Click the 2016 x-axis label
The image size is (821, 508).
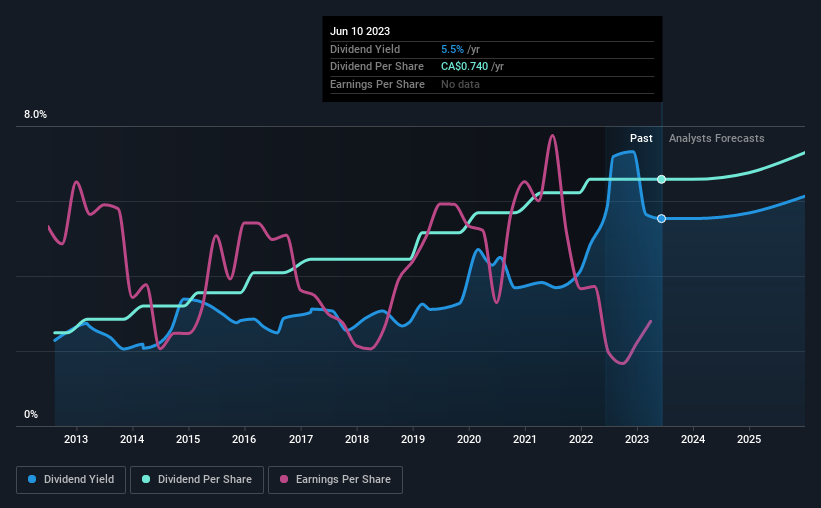[244, 439]
